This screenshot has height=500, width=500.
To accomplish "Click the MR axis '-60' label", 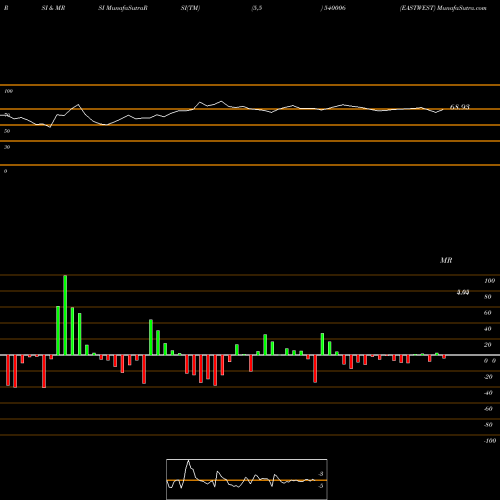I will tap(488, 409).
